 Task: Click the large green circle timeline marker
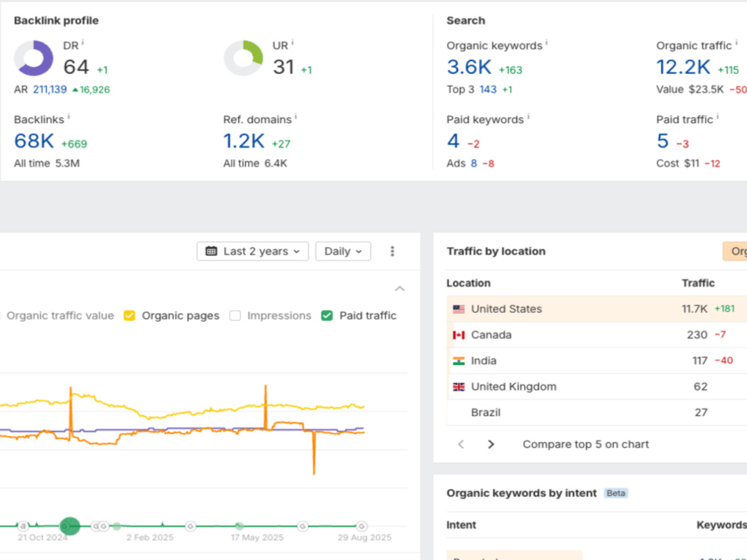pyautogui.click(x=70, y=526)
